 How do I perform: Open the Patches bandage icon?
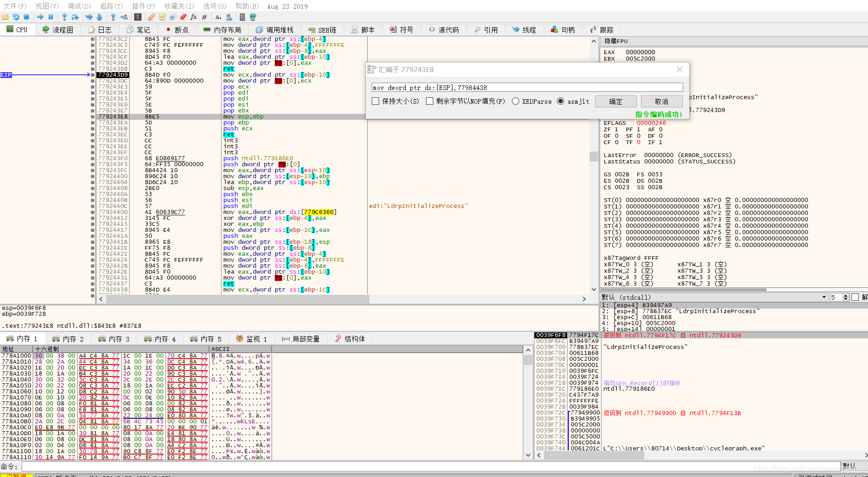pyautogui.click(x=152, y=17)
